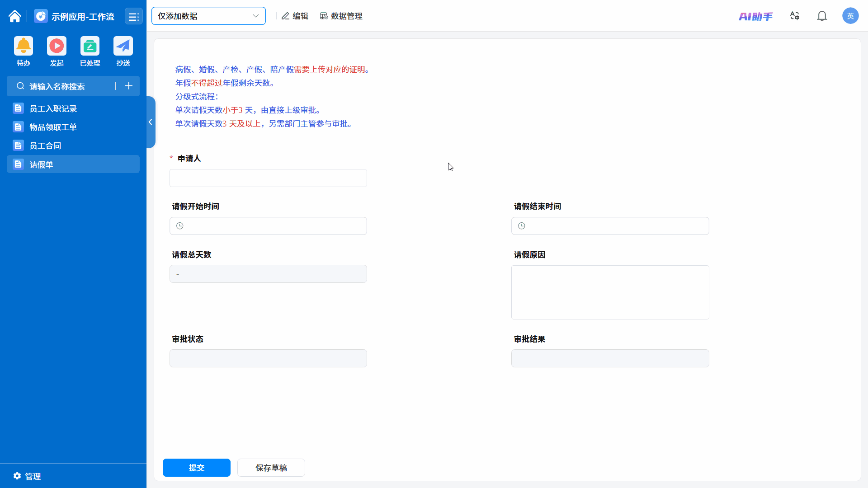868x488 pixels.
Task: Click the 审批状态 field
Action: click(x=268, y=358)
